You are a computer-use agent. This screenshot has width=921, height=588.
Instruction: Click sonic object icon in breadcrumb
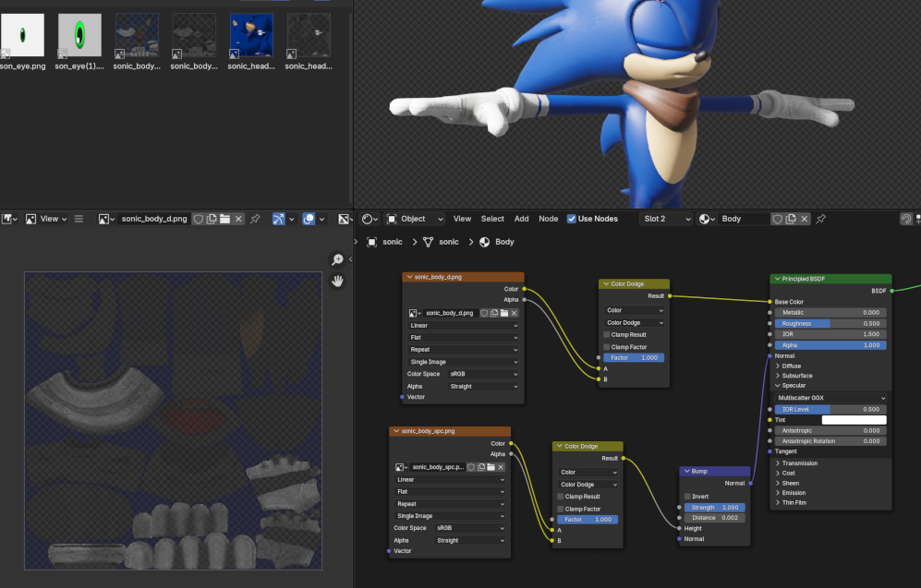(x=371, y=242)
